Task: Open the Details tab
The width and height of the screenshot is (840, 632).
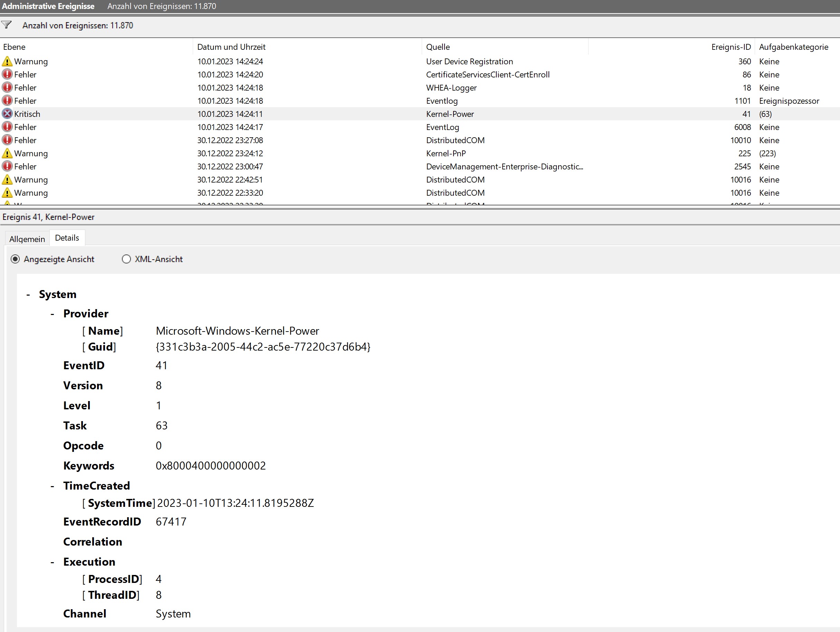Action: [67, 238]
